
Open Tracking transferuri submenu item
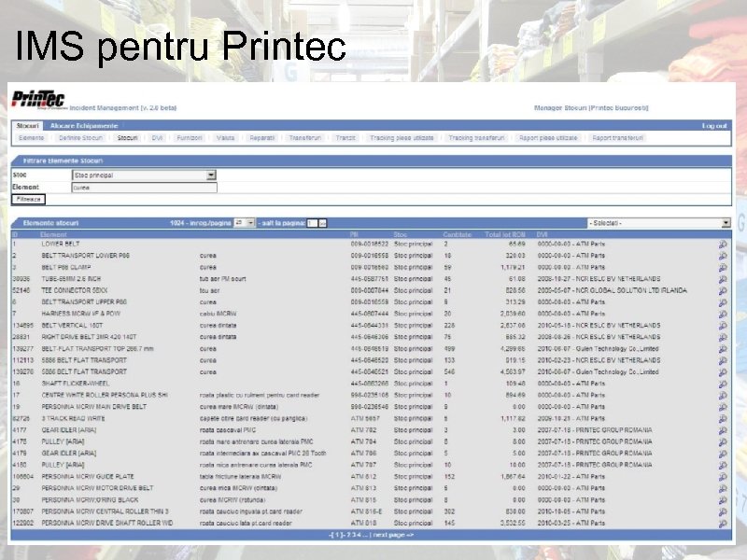(476, 138)
